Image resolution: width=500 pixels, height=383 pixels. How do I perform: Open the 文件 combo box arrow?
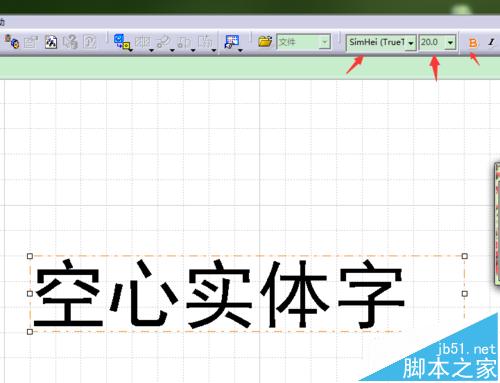point(324,42)
